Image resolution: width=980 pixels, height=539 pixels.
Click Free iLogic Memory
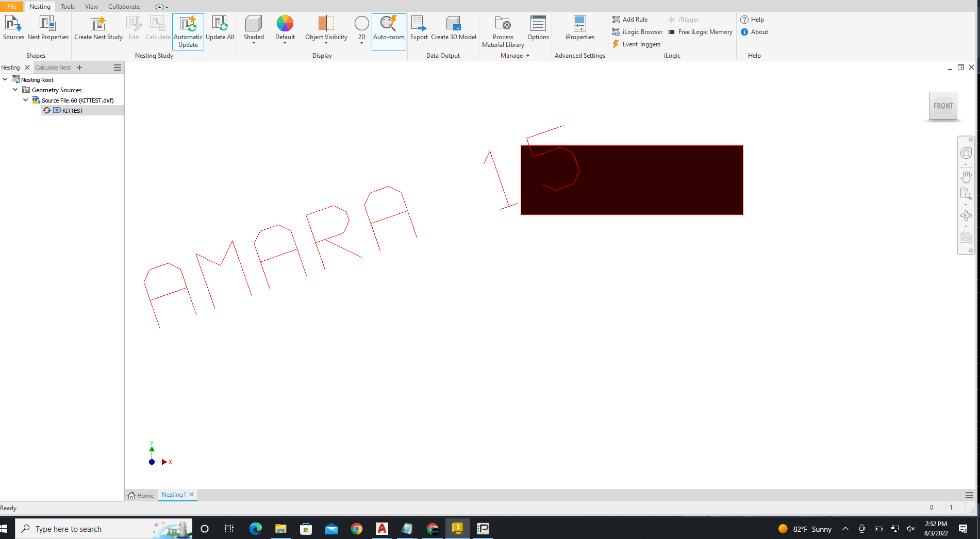700,32
